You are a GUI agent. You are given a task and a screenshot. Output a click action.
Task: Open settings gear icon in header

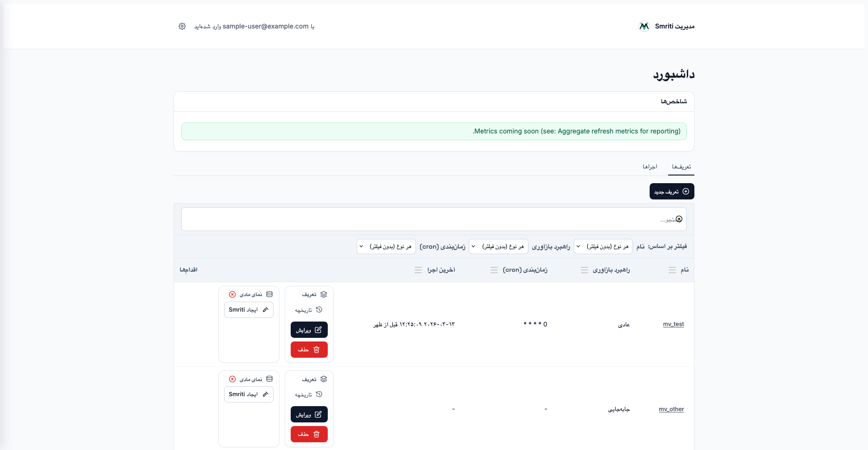[x=182, y=26]
